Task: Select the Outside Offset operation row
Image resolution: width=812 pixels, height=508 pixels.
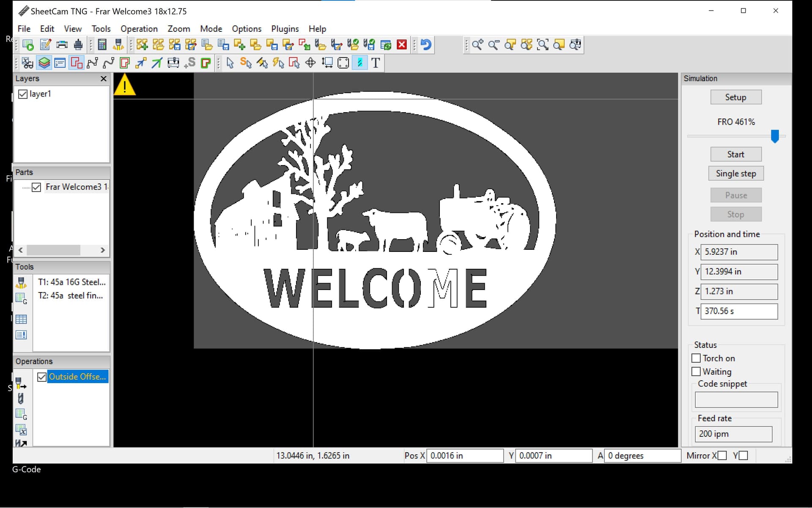Action: click(77, 377)
